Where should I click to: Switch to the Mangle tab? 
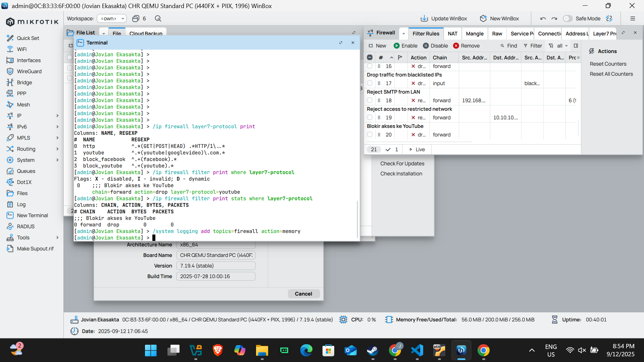click(x=475, y=33)
